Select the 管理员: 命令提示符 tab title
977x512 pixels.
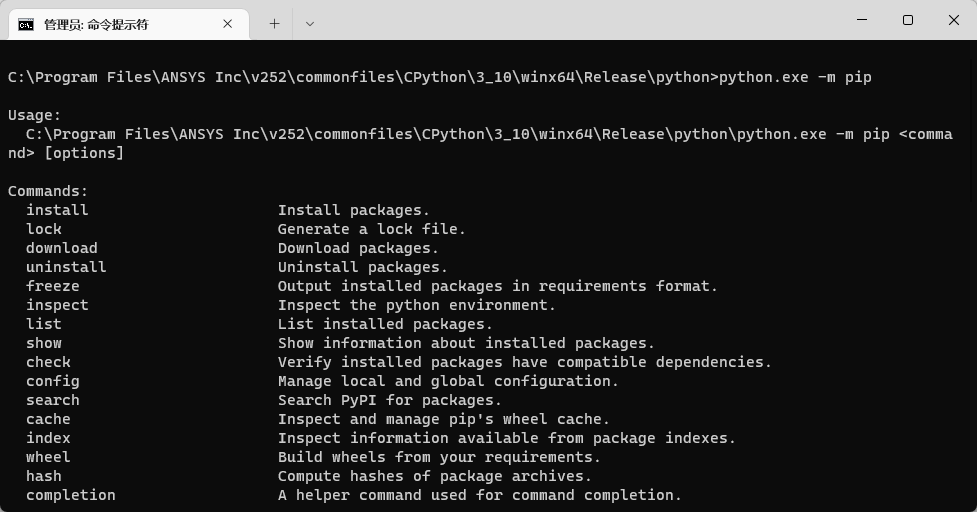pyautogui.click(x=96, y=24)
